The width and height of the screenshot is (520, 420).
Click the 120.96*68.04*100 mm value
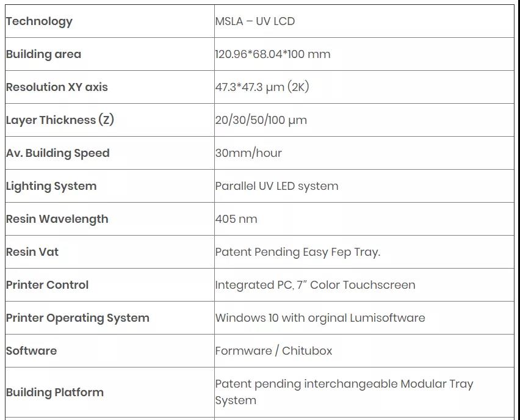click(272, 54)
